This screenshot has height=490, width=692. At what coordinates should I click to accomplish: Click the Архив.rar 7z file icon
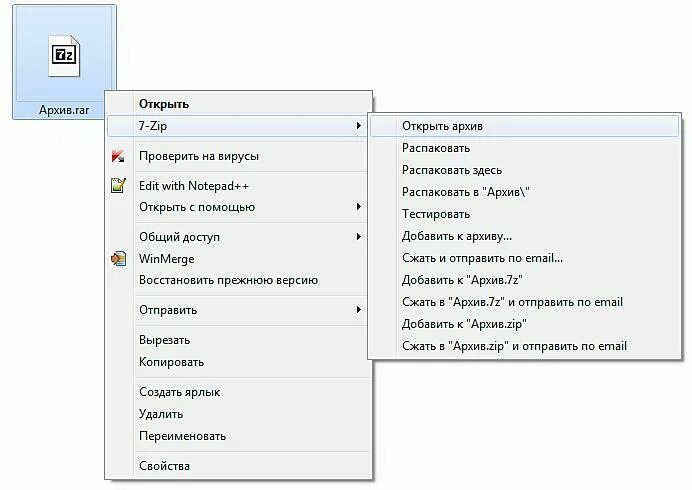64,55
